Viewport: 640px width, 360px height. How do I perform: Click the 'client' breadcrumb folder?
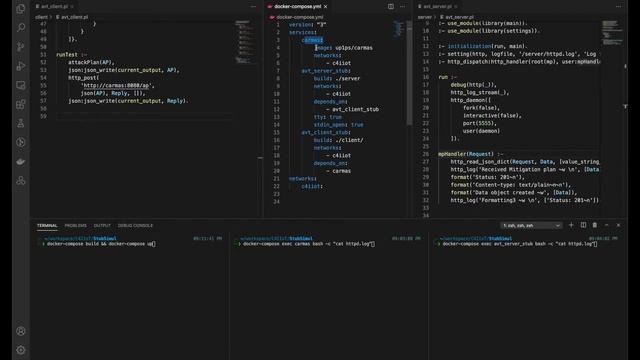tap(41, 17)
